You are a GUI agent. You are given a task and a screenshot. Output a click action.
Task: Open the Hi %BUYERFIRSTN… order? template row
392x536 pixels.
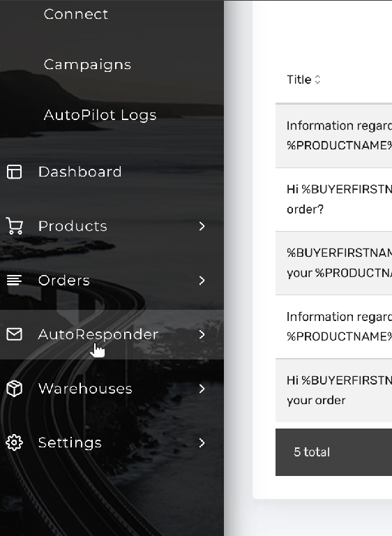(x=333, y=200)
